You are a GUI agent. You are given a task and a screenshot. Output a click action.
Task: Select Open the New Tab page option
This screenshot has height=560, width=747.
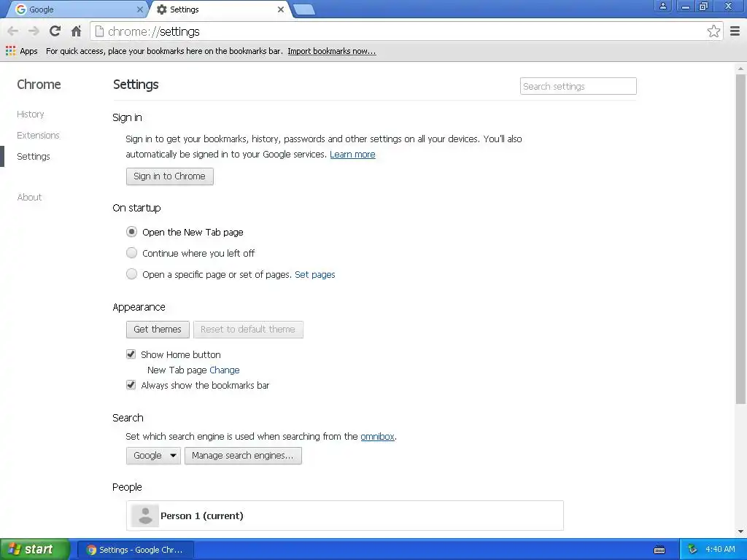click(x=131, y=232)
